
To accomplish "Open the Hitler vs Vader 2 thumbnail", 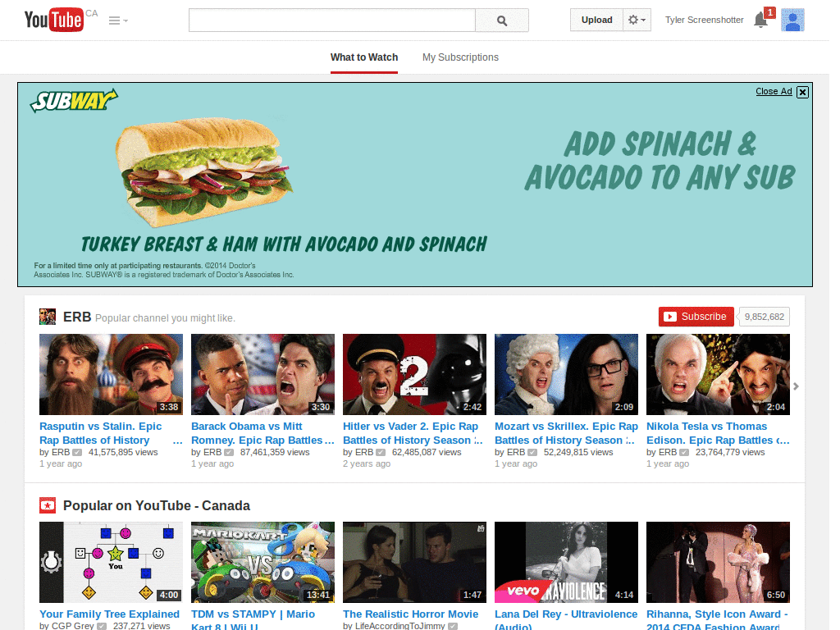I will [414, 374].
